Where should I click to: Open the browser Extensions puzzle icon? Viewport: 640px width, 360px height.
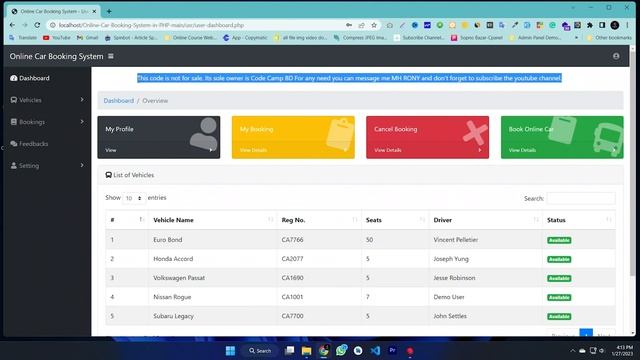(x=590, y=25)
